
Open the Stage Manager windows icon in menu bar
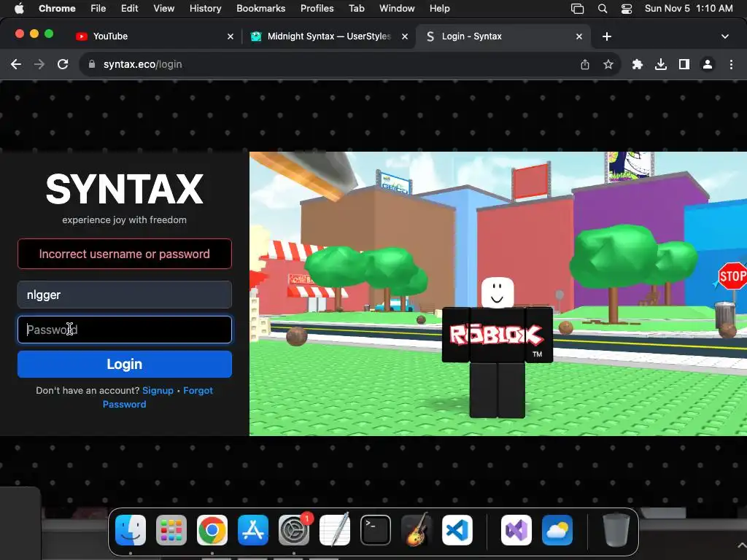tap(578, 9)
